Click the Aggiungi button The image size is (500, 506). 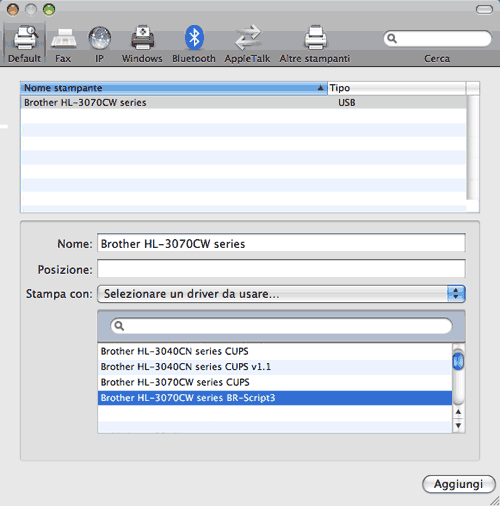click(x=459, y=484)
